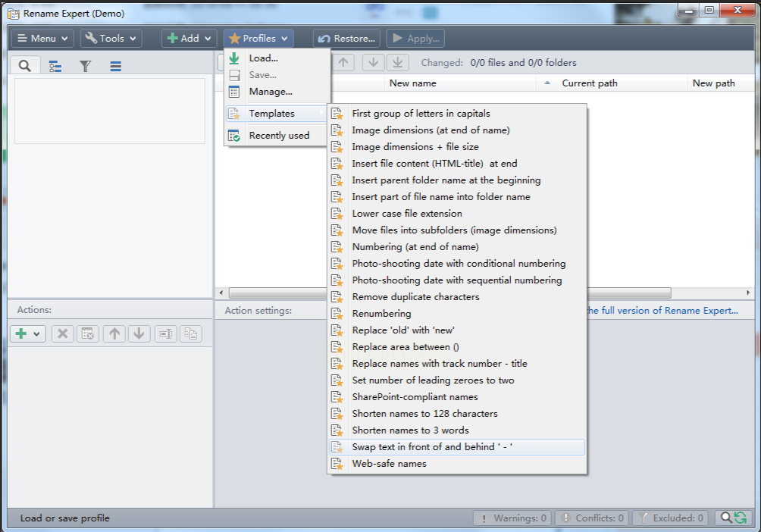Move action up with arrow icon
This screenshot has width=761, height=532.
[114, 333]
